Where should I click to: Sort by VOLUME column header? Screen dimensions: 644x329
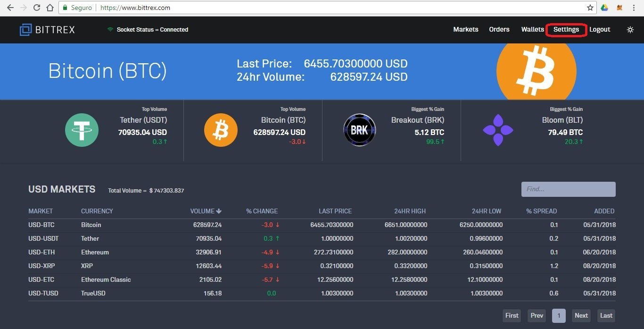pos(206,211)
